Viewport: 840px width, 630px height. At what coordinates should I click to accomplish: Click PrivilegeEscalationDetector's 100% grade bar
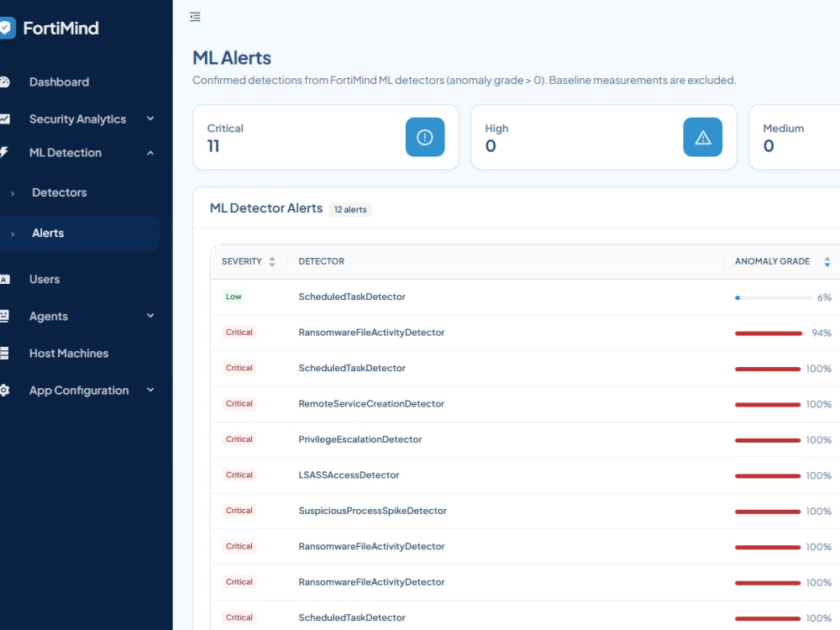coord(768,440)
